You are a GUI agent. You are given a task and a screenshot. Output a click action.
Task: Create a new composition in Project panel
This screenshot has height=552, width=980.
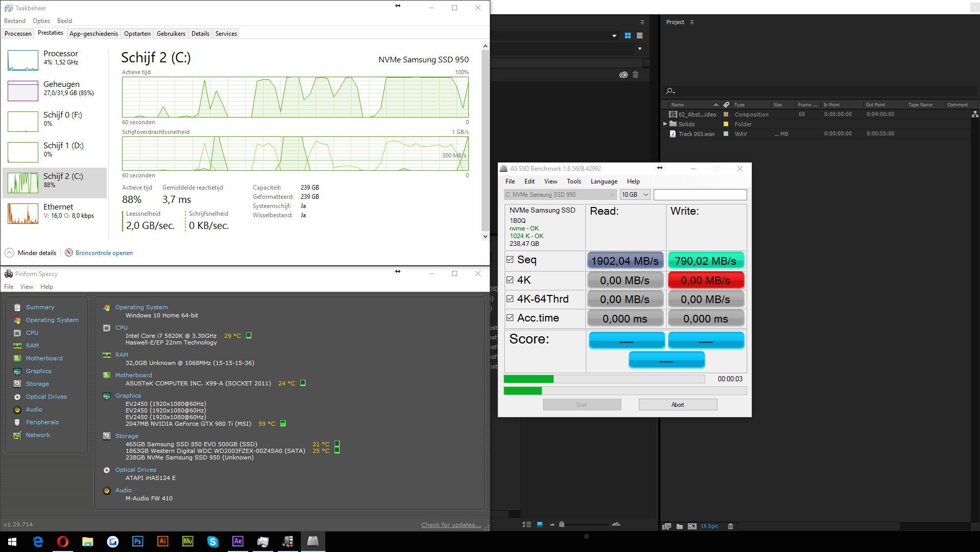click(x=692, y=526)
